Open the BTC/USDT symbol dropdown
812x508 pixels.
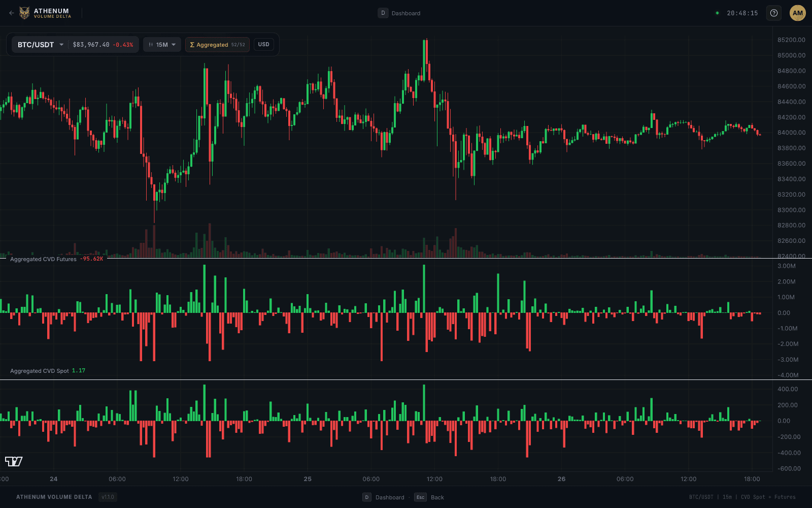click(40, 45)
